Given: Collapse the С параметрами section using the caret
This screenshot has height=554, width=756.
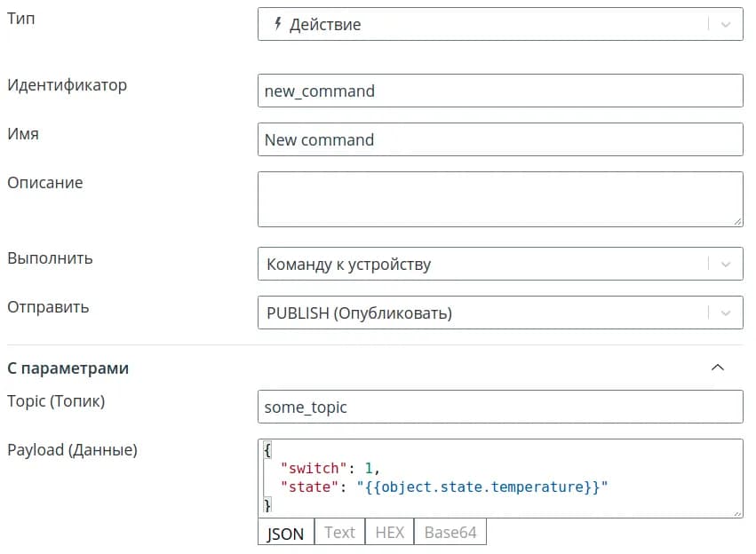Looking at the screenshot, I should tap(718, 368).
